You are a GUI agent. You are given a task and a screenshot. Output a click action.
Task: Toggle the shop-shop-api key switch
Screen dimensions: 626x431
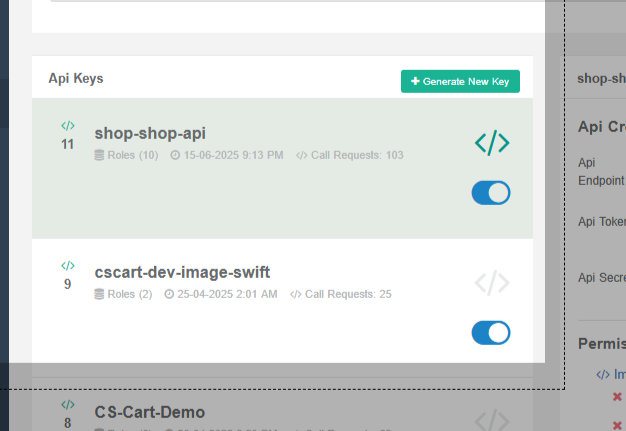tap(491, 193)
